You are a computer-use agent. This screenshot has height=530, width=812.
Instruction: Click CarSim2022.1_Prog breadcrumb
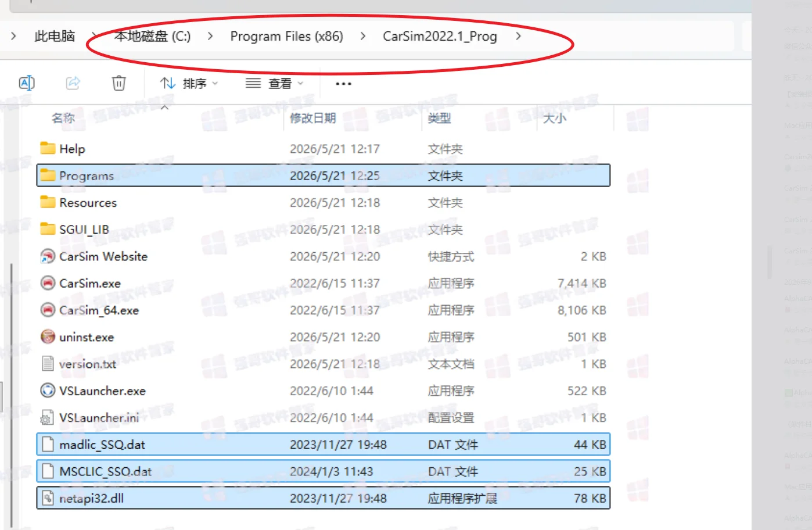440,36
